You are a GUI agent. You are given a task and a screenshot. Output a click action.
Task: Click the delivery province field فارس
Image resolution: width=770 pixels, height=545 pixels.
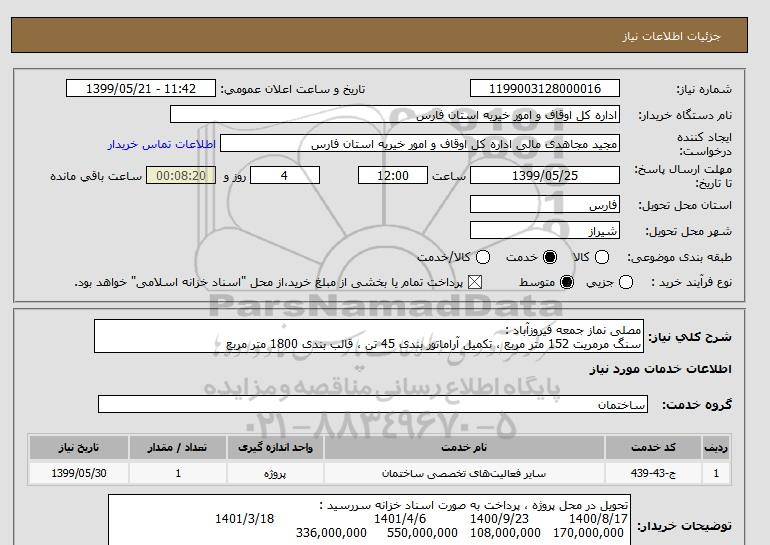545,205
